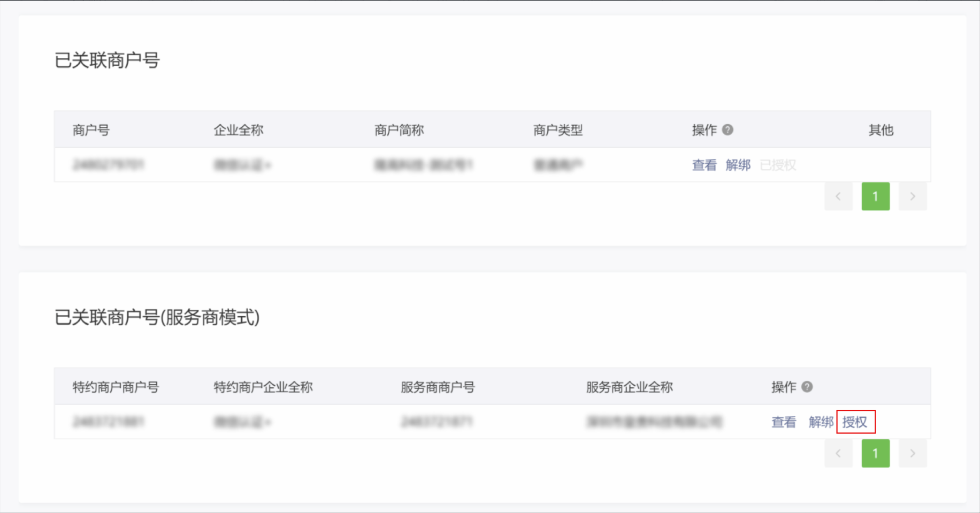
Task: Go to next page in the service provider table
Action: (913, 453)
